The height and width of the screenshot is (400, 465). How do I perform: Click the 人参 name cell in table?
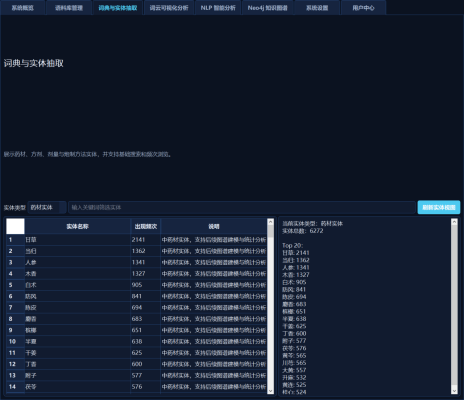tap(77, 262)
